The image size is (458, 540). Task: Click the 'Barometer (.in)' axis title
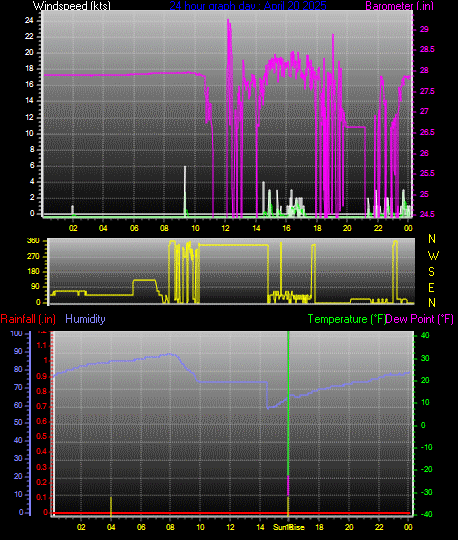tap(399, 6)
